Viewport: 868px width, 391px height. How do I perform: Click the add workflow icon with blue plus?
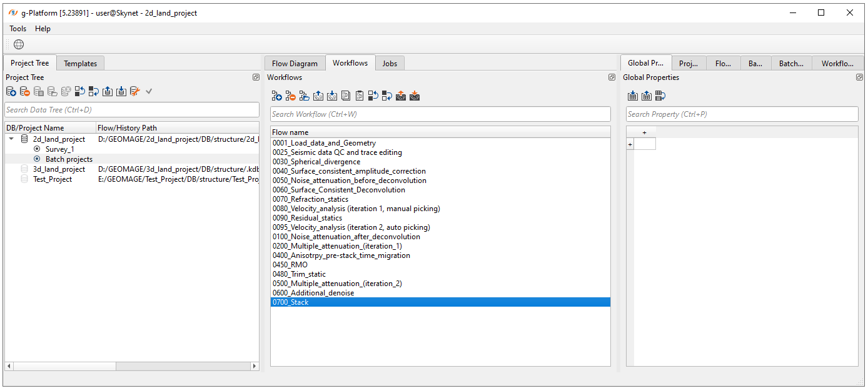click(276, 96)
